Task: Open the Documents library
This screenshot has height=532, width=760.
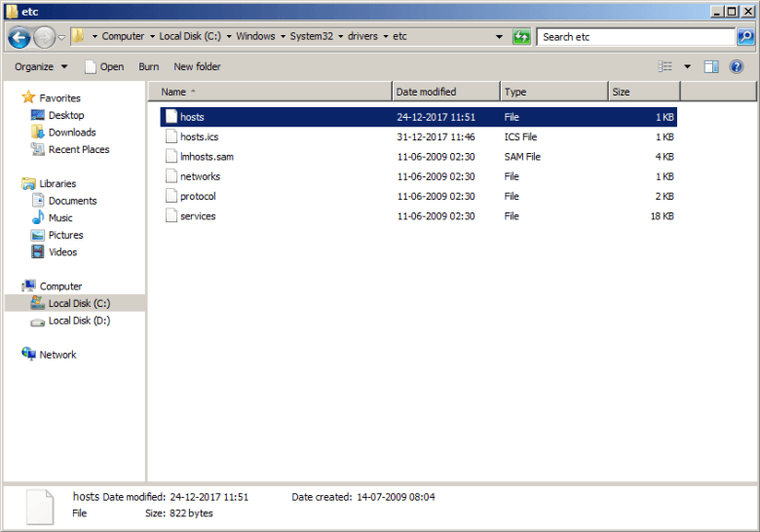Action: pos(72,201)
